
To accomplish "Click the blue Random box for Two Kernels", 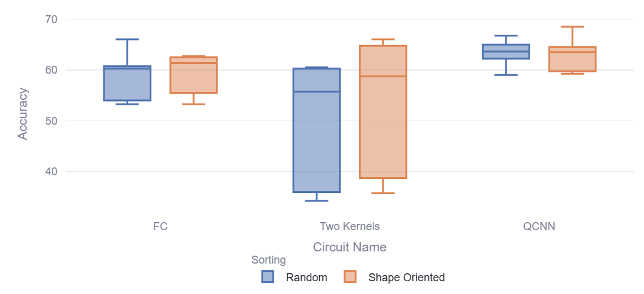I will pos(316,130).
